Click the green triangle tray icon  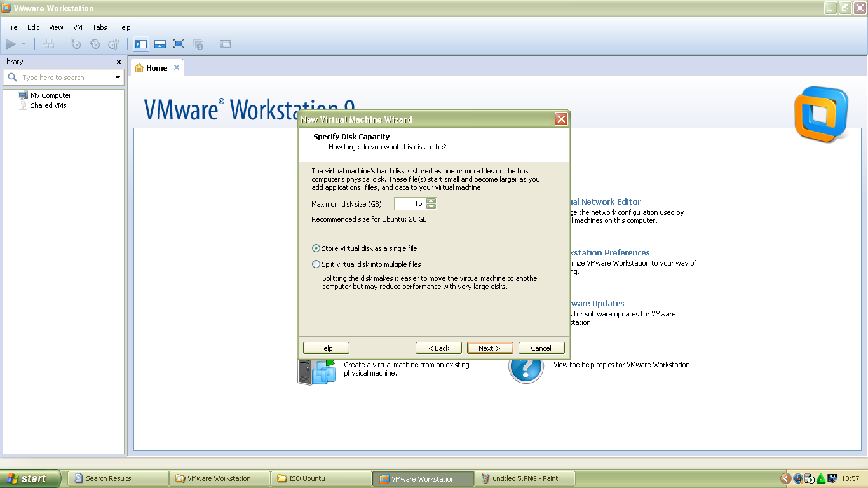click(821, 478)
